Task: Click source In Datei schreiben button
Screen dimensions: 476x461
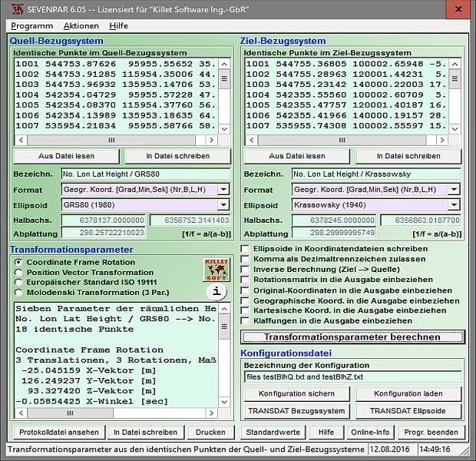Action: (x=178, y=156)
